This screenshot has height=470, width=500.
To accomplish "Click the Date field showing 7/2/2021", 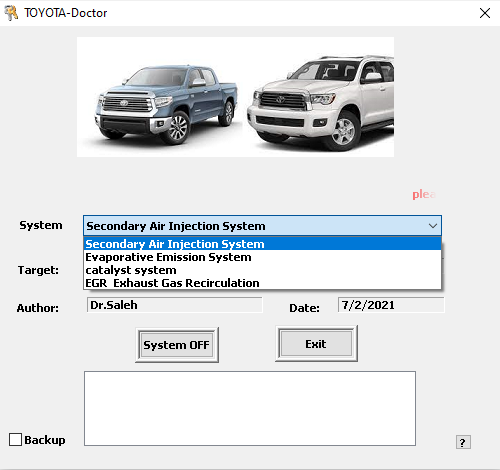I will click(391, 305).
